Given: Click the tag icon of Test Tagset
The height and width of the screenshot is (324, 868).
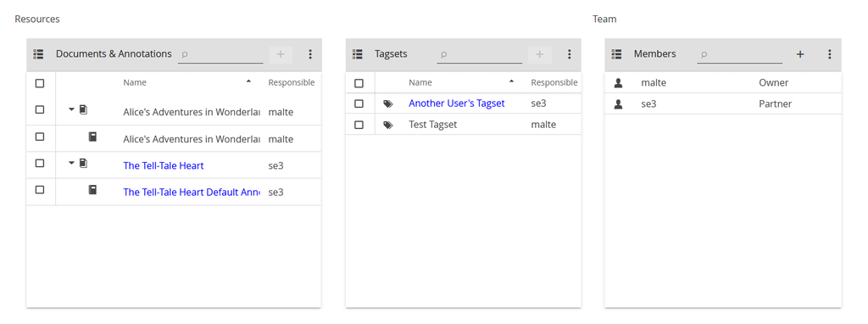Looking at the screenshot, I should [388, 126].
